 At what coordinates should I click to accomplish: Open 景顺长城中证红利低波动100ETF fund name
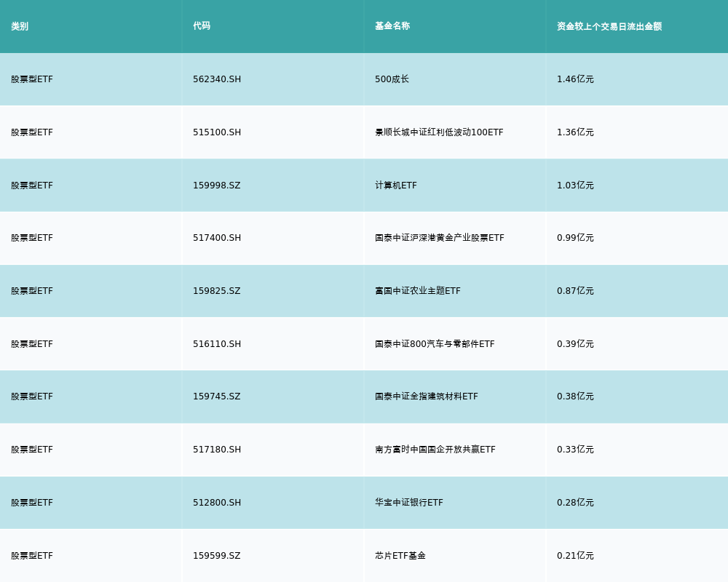(x=439, y=132)
